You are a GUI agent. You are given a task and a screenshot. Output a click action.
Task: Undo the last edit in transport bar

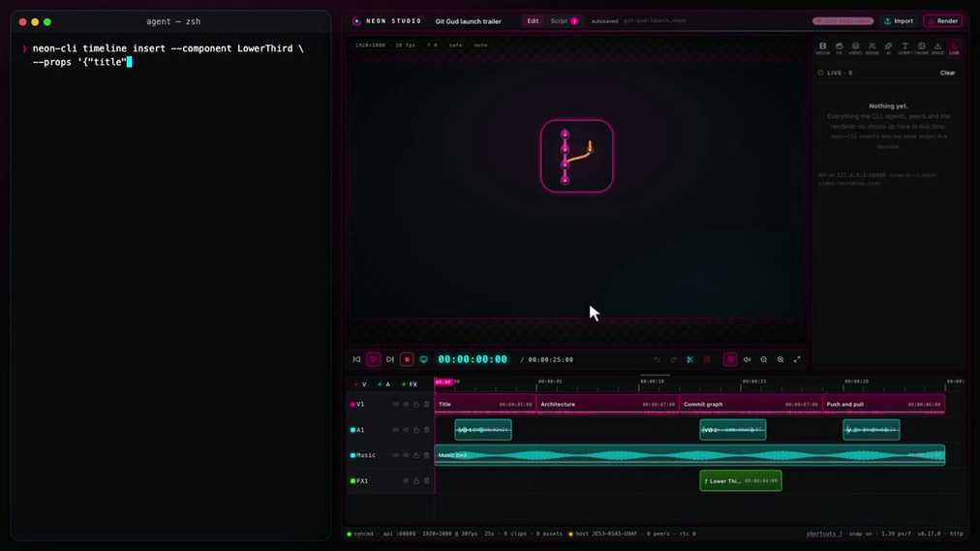(657, 360)
